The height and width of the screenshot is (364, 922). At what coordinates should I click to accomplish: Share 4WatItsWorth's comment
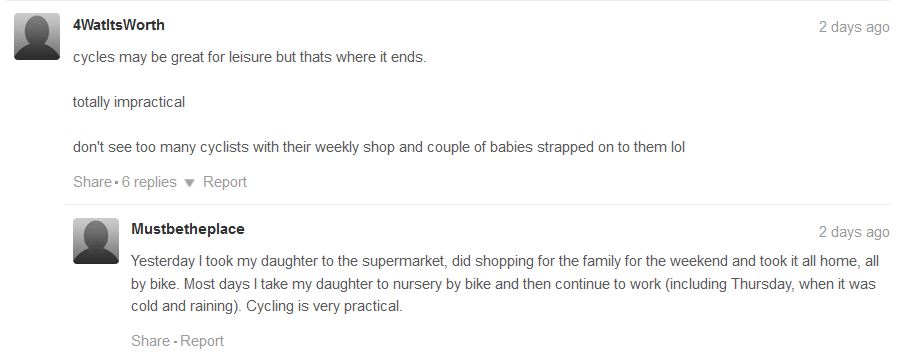click(92, 182)
